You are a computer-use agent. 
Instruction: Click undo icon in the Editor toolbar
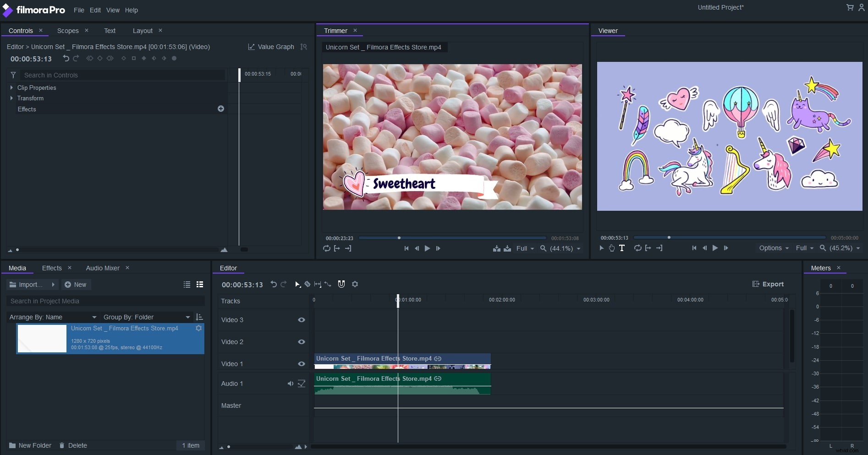click(274, 284)
